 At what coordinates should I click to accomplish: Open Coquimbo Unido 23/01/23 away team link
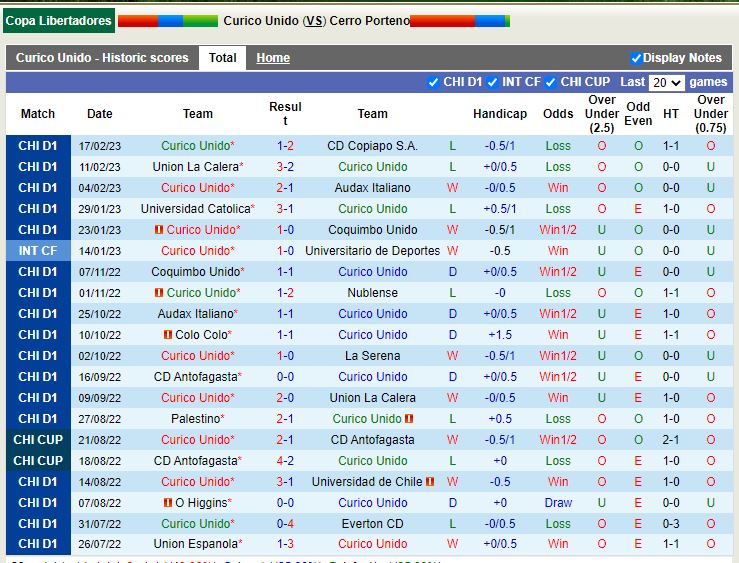click(x=372, y=229)
